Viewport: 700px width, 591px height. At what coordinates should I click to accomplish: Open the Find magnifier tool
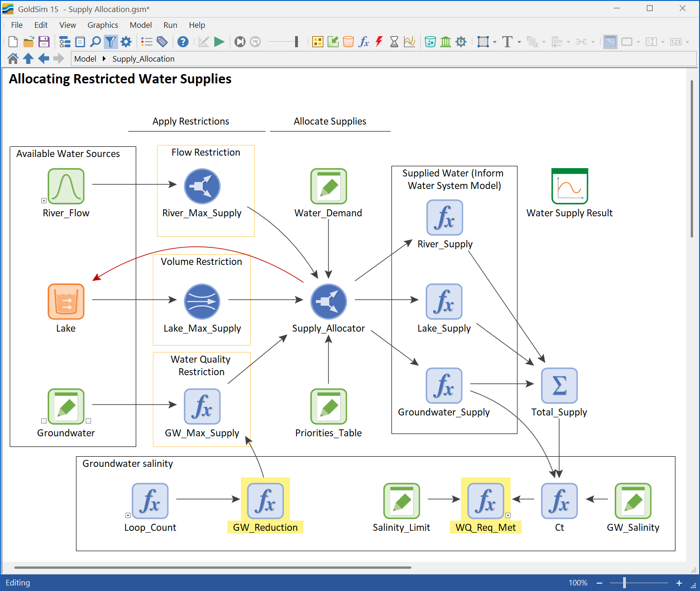[x=95, y=42]
